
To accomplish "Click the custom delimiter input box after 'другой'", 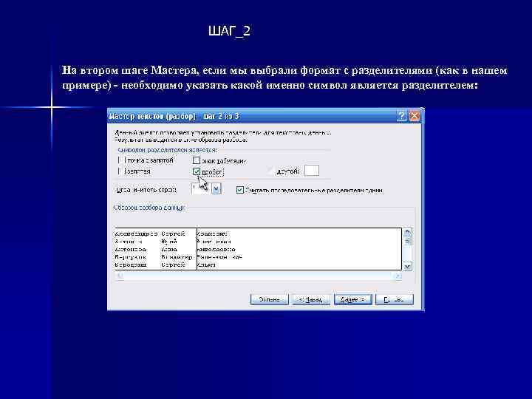I will tap(312, 171).
